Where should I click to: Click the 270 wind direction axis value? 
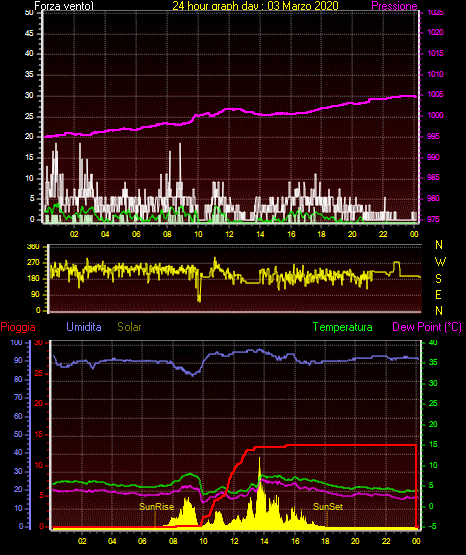(x=33, y=263)
